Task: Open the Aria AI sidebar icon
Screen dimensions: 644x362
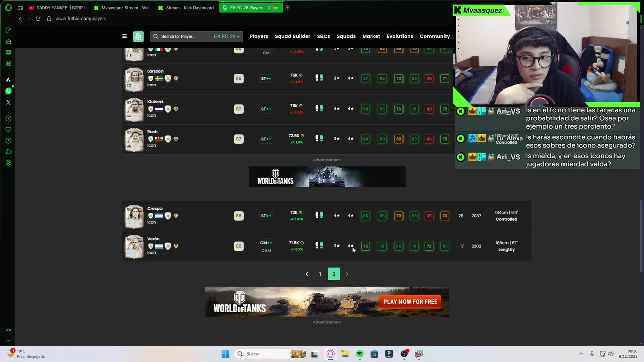Action: tap(8, 80)
